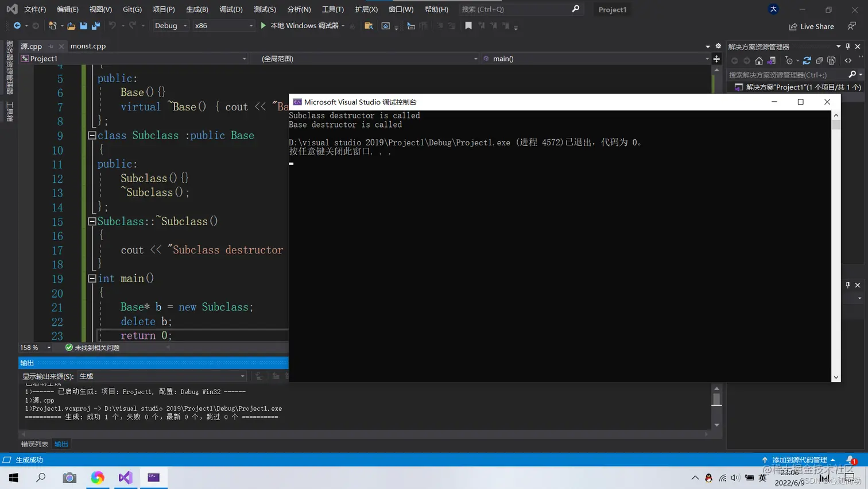View code icon in Solution Explorer toolbar
868x489 pixels.
coord(848,60)
